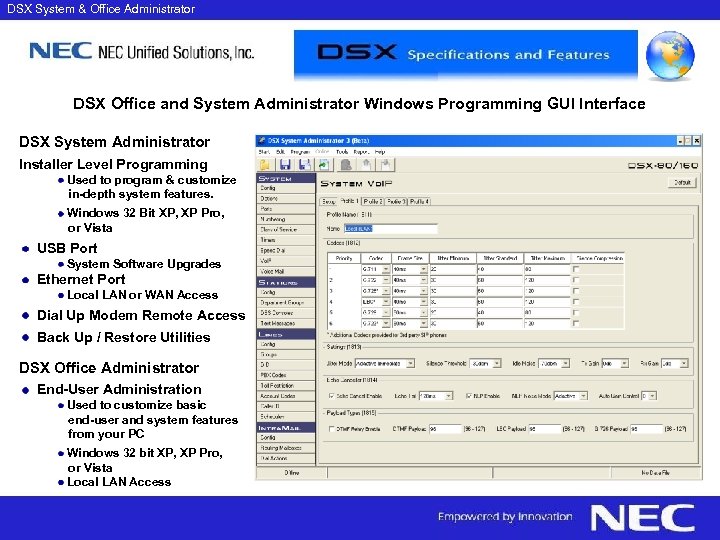Open the Idle Noise dropdown
Viewport: 720px width, 540px height.
pos(566,363)
